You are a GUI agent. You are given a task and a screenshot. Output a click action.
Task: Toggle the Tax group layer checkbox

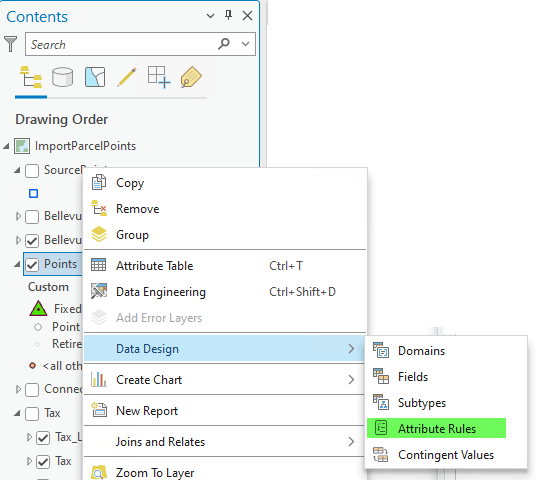coord(32,414)
